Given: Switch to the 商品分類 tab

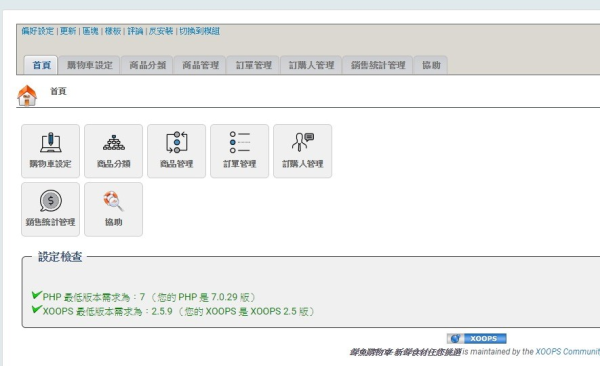Looking at the screenshot, I should (147, 65).
